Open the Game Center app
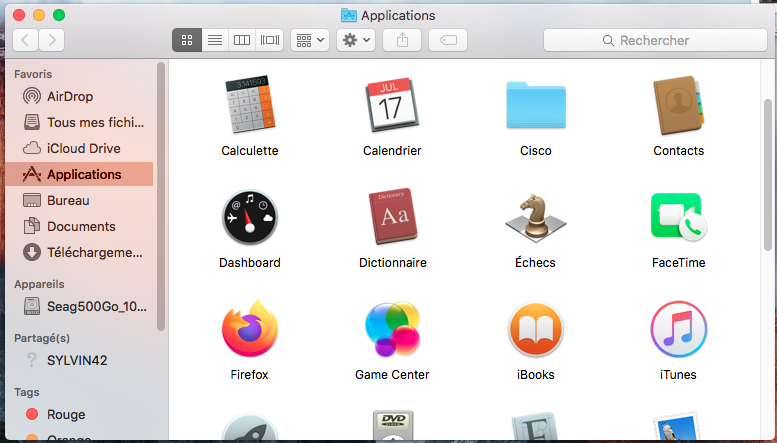 392,329
